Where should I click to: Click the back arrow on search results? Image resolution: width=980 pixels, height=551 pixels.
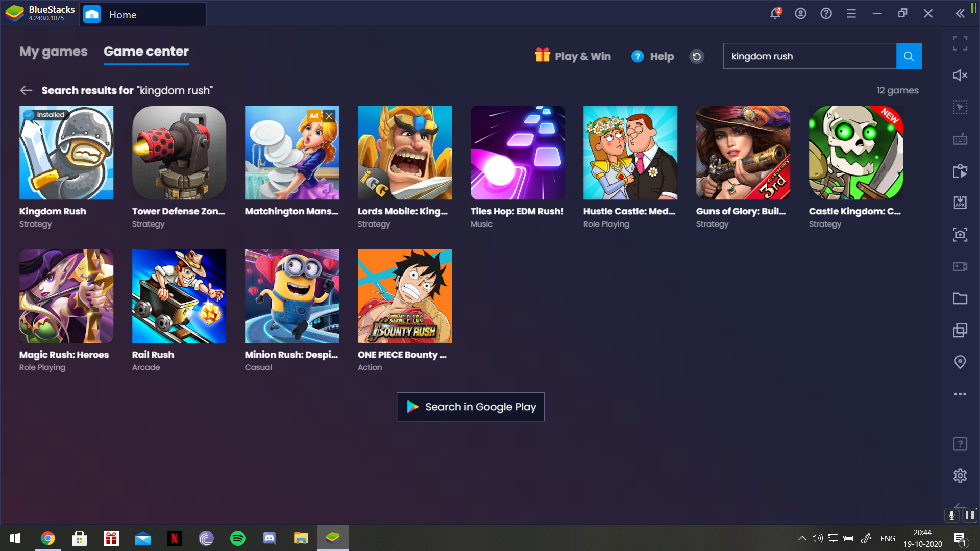click(26, 89)
